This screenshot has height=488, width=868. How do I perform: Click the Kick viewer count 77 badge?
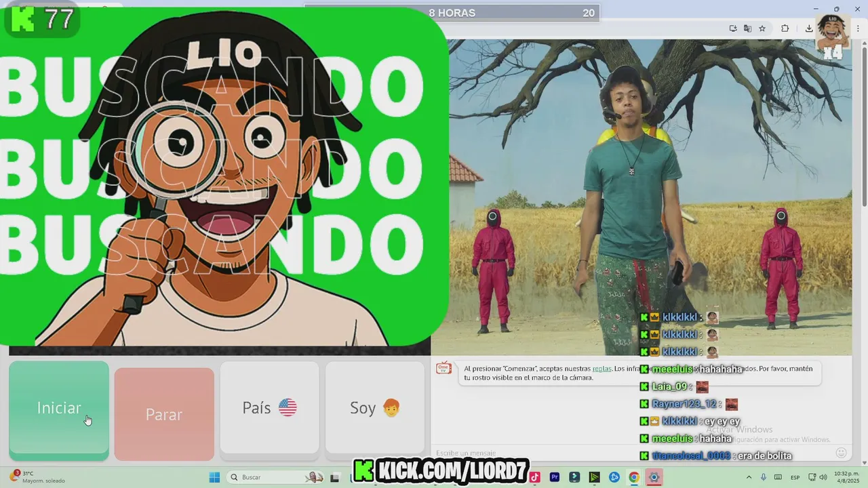pos(42,19)
